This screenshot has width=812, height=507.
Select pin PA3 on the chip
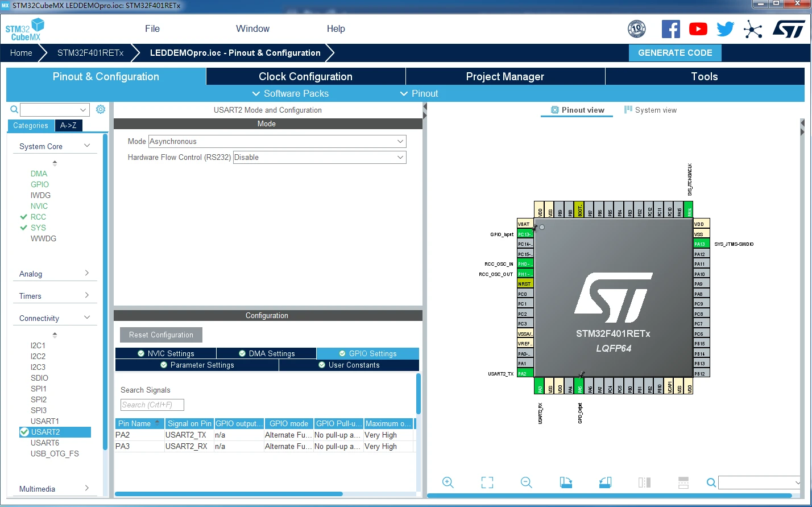[x=540, y=385]
